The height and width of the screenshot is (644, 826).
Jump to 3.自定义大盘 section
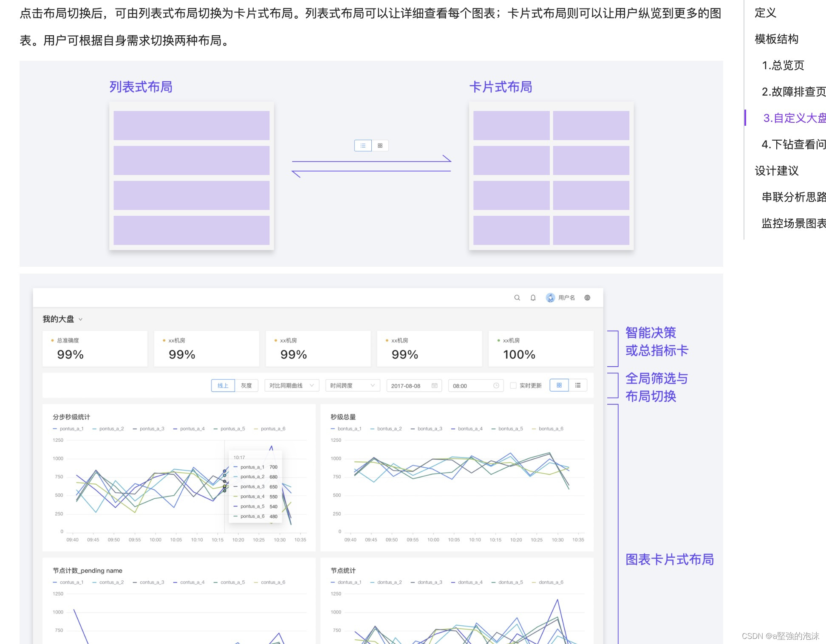coord(794,118)
